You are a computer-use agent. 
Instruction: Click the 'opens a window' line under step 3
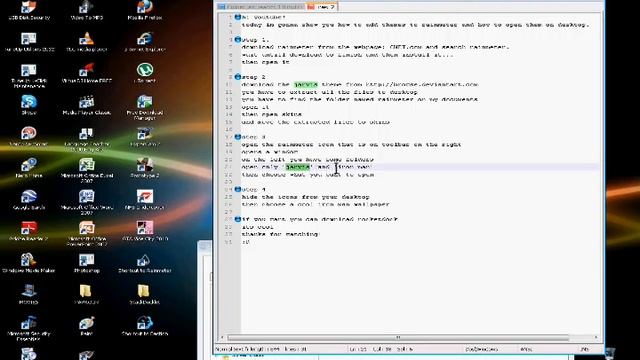(x=270, y=152)
